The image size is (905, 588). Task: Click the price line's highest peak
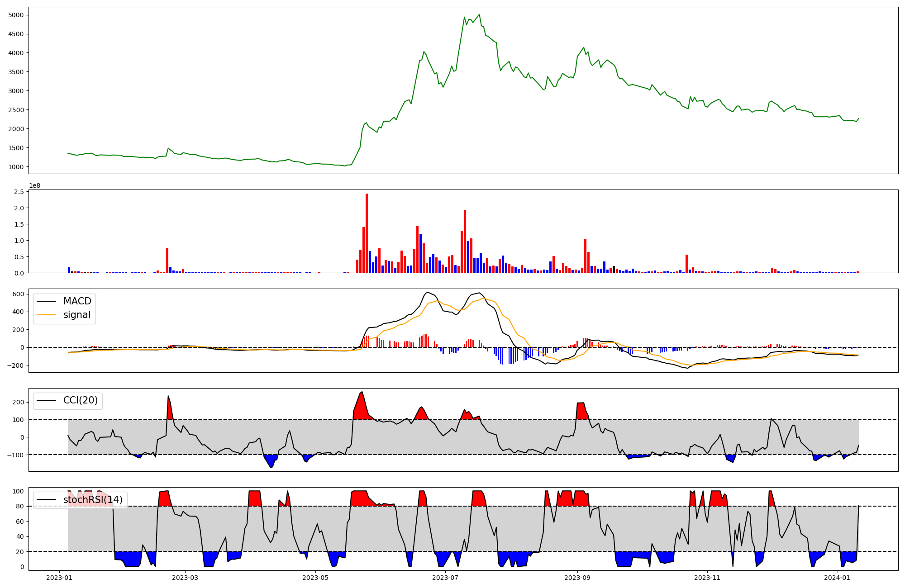(x=479, y=14)
